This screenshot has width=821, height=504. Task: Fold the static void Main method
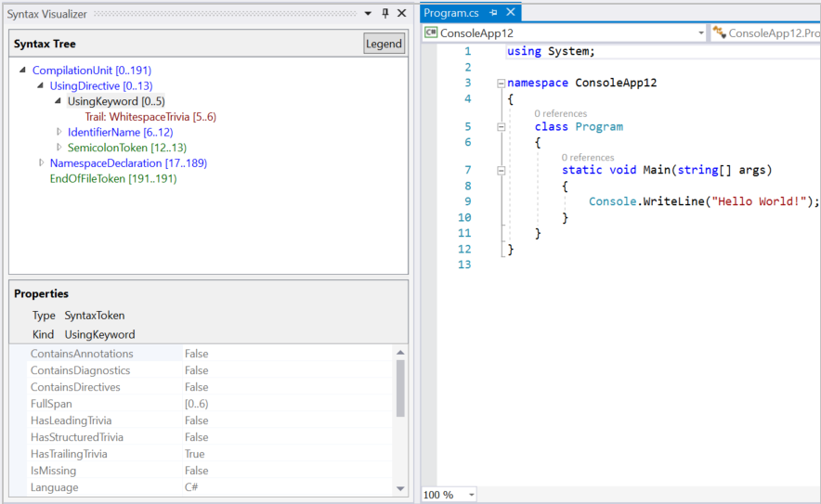(502, 170)
